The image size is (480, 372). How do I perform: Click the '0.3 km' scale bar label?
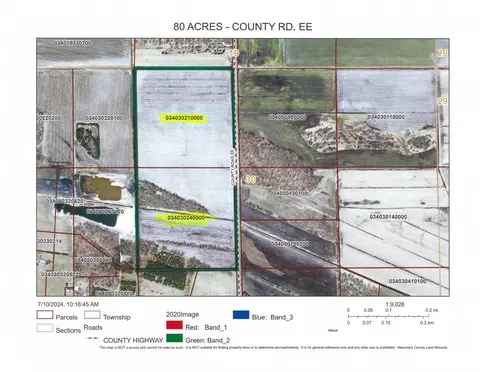tap(427, 323)
